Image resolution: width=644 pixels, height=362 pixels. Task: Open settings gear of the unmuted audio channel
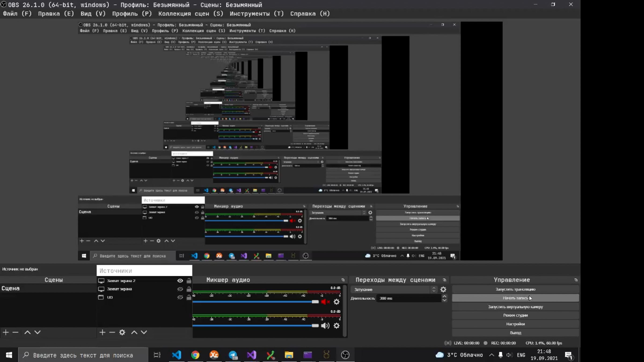tap(336, 326)
